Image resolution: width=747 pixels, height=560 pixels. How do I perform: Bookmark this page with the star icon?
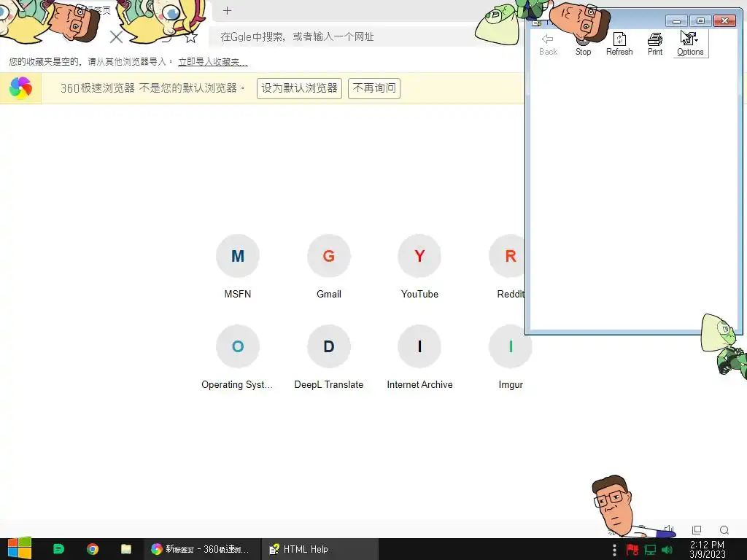click(191, 36)
